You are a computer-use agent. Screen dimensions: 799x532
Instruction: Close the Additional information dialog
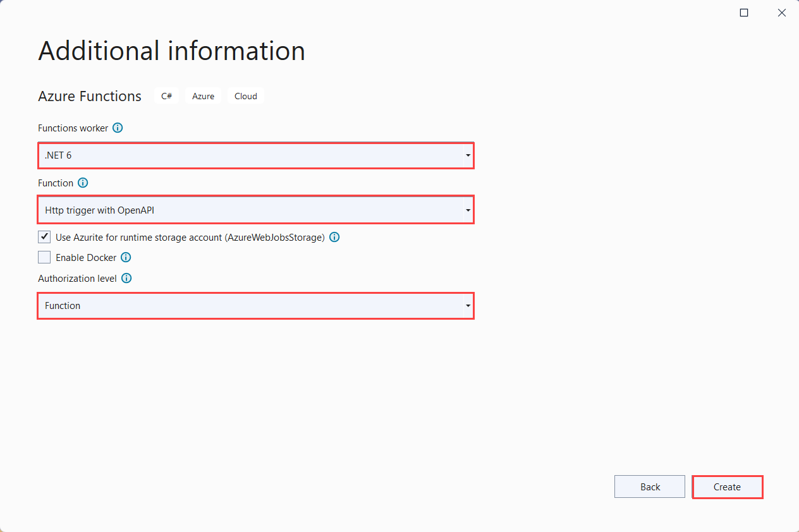(782, 13)
